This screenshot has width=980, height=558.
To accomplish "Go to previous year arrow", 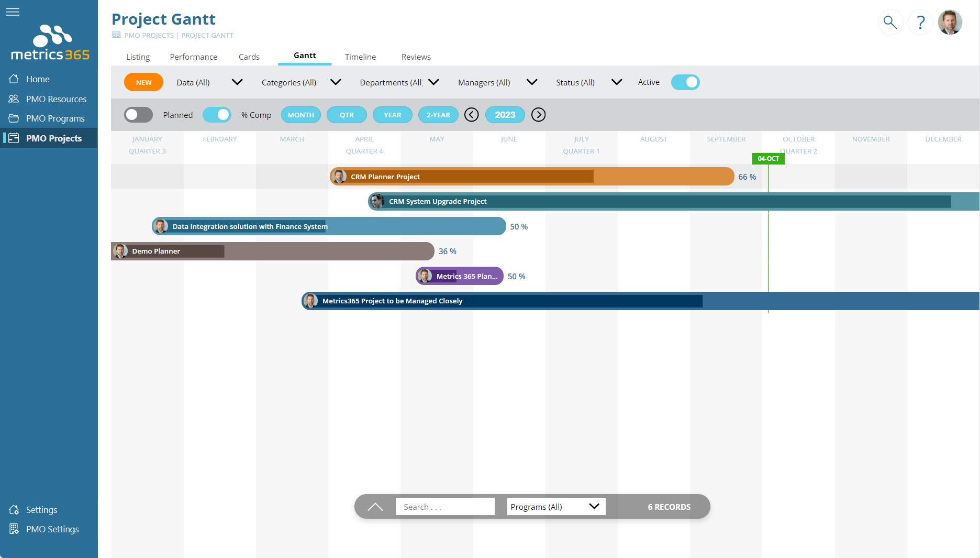I will [x=471, y=115].
